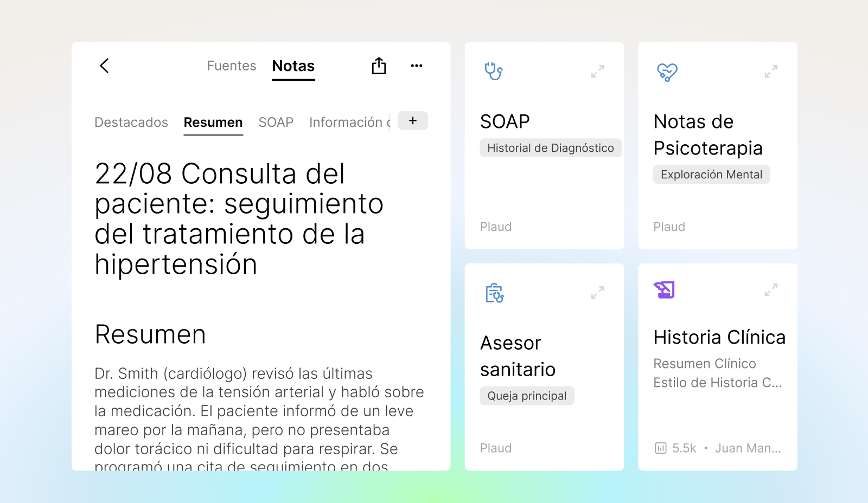This screenshot has height=503, width=868.
Task: Click the Queja principal tag
Action: click(526, 396)
